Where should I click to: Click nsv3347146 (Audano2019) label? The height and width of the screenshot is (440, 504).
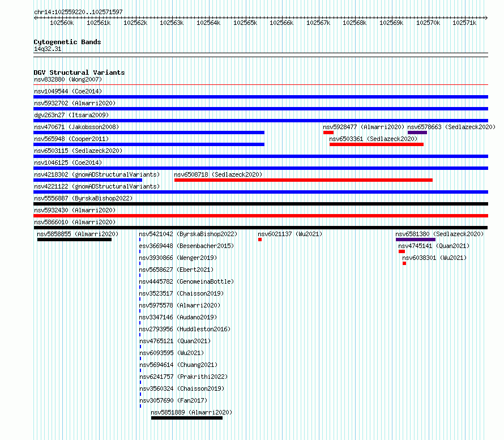(x=178, y=317)
